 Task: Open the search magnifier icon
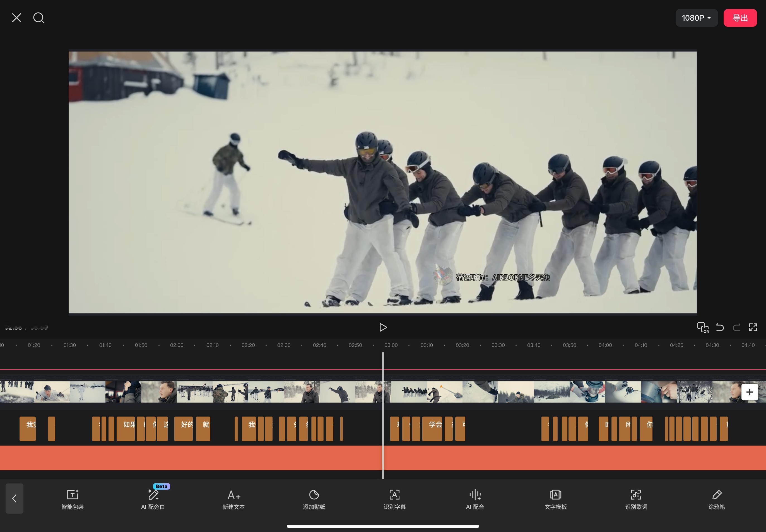tap(39, 18)
